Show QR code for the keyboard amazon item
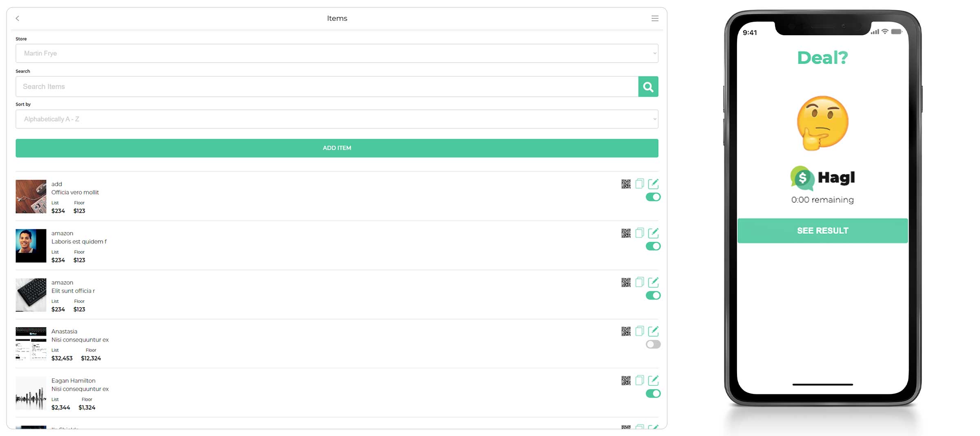This screenshot has height=436, width=980. coord(626,282)
